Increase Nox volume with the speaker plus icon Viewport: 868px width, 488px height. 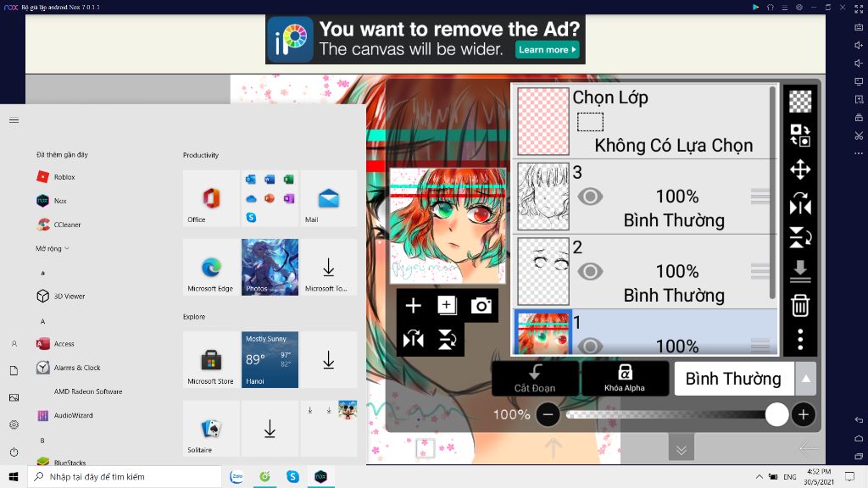coord(859,46)
